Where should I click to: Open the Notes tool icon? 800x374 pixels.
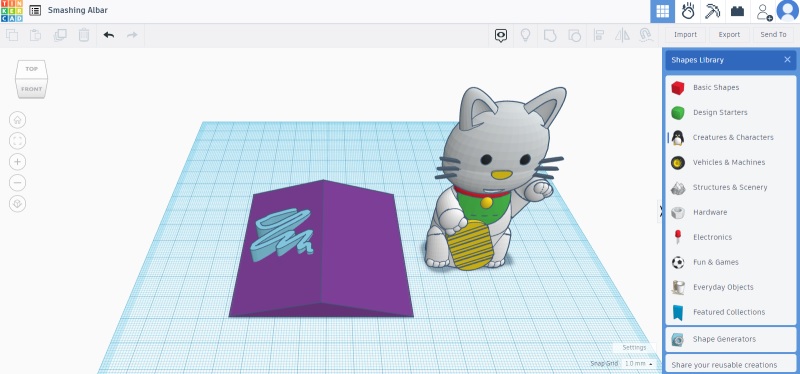501,35
